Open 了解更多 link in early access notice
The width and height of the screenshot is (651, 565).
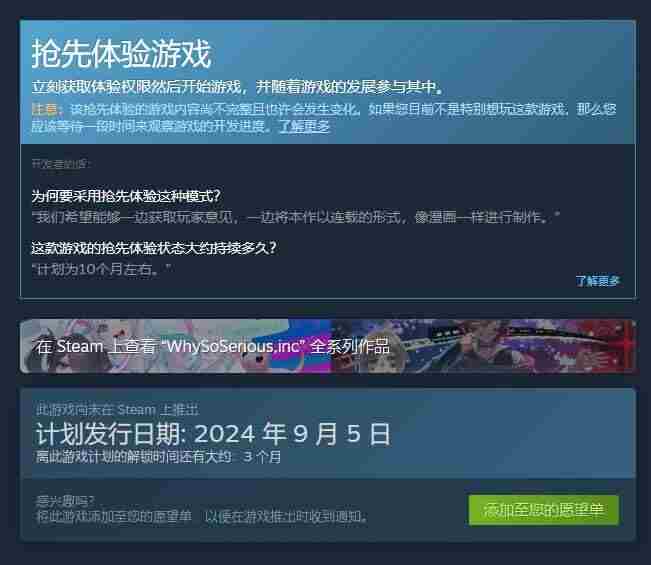click(x=304, y=126)
